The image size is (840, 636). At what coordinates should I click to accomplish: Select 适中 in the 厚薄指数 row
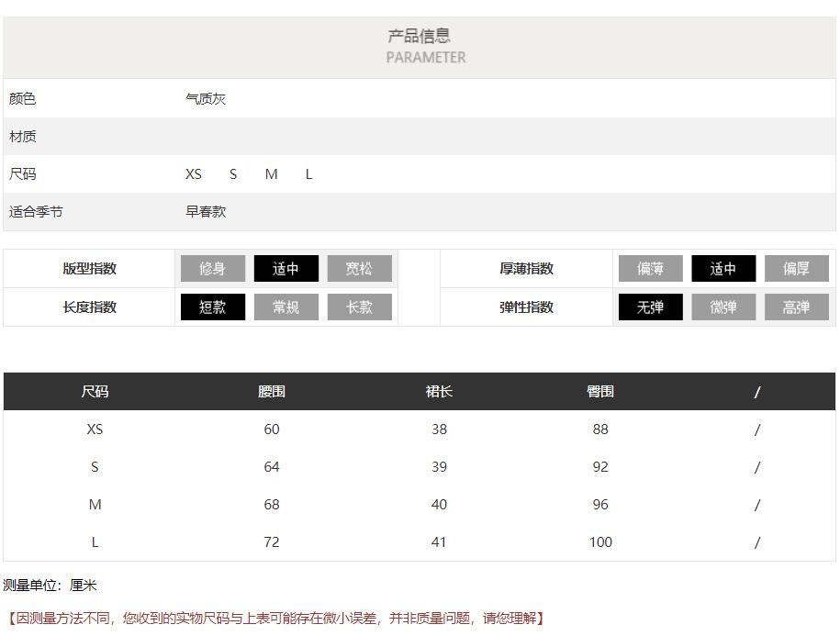(723, 269)
